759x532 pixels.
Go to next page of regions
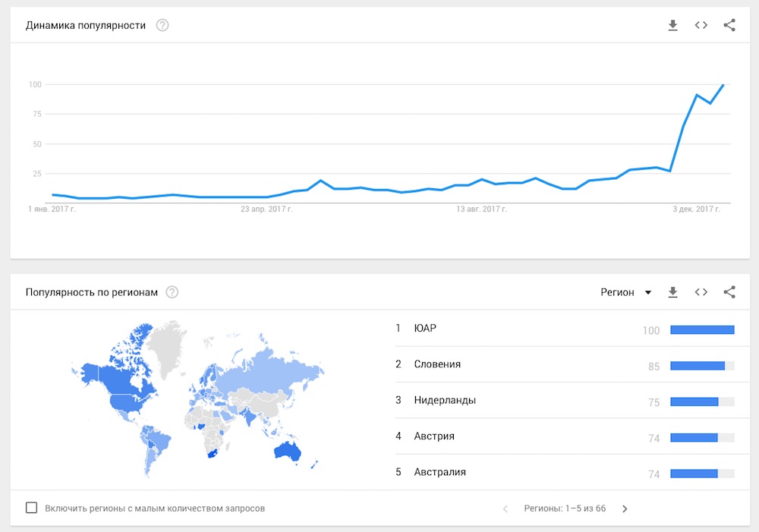click(625, 508)
